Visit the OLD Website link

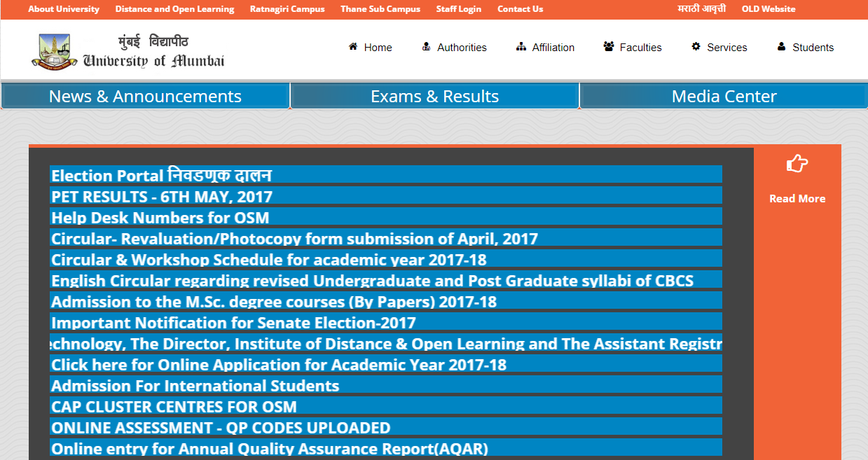(x=768, y=9)
